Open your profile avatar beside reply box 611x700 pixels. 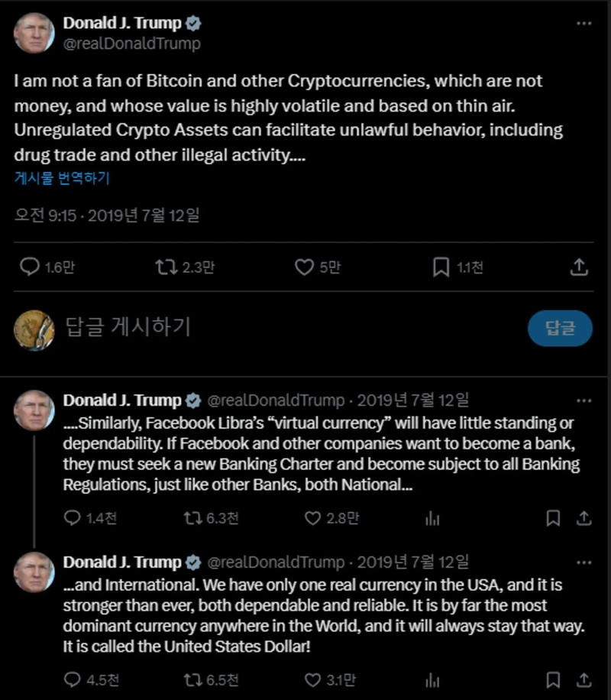pos(34,329)
